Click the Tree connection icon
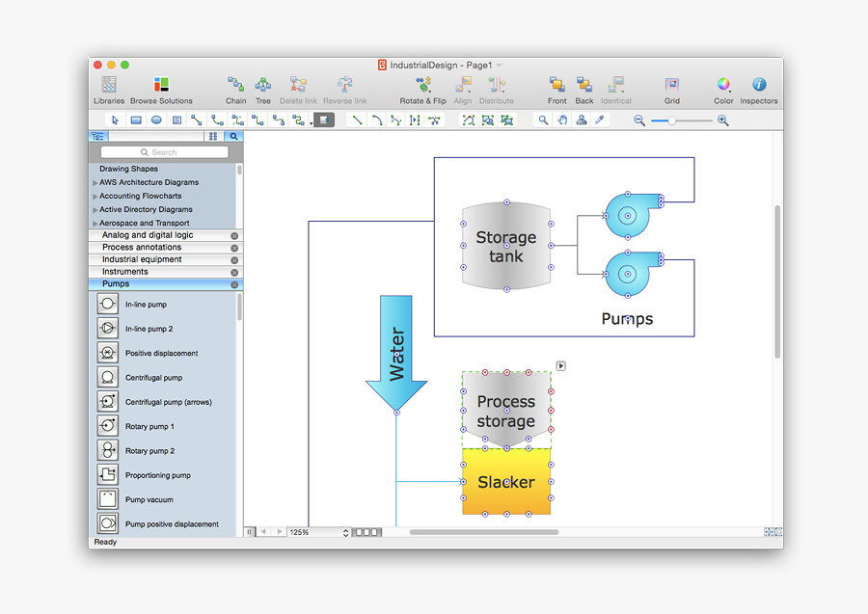The width and height of the screenshot is (868, 614). (x=263, y=87)
